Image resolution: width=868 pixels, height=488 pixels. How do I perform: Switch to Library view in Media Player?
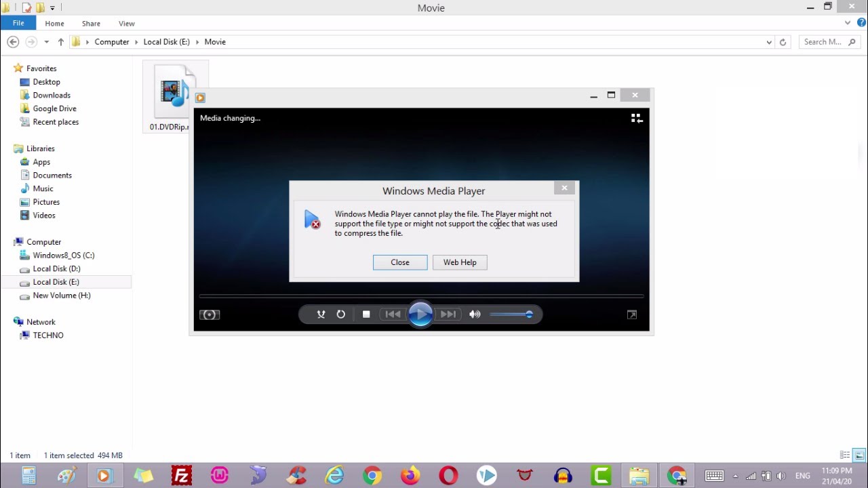636,119
